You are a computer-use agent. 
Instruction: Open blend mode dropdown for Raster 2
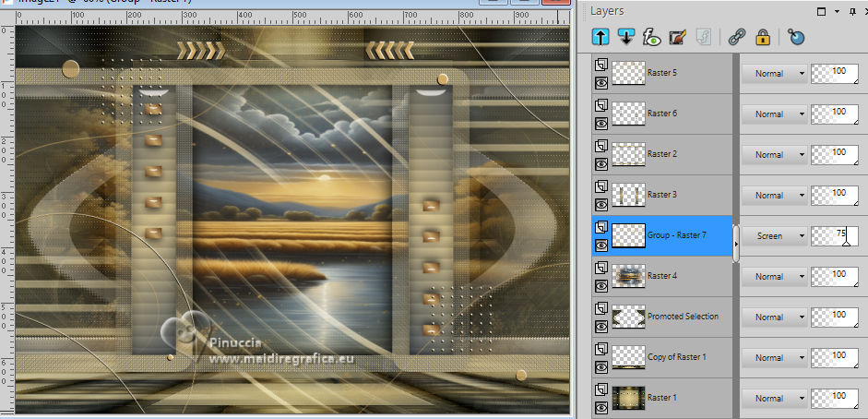(x=774, y=154)
